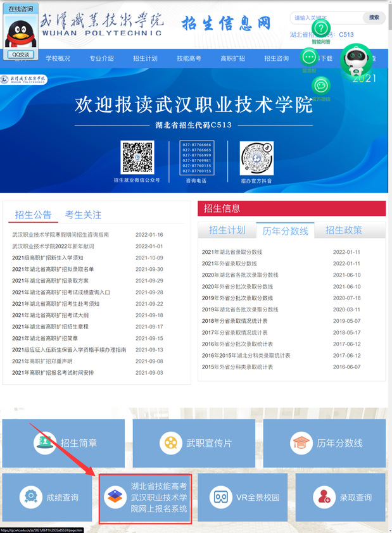
Task: Open the 学校概况 nav menu
Action: pyautogui.click(x=58, y=58)
